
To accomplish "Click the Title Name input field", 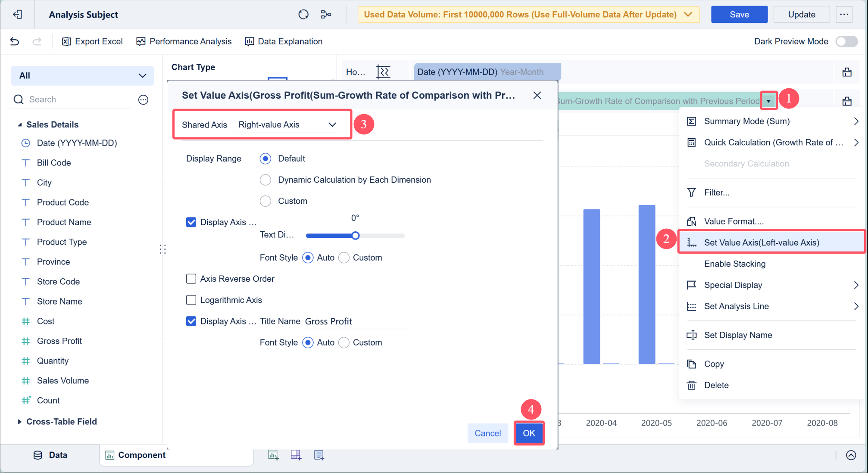I will click(x=356, y=321).
